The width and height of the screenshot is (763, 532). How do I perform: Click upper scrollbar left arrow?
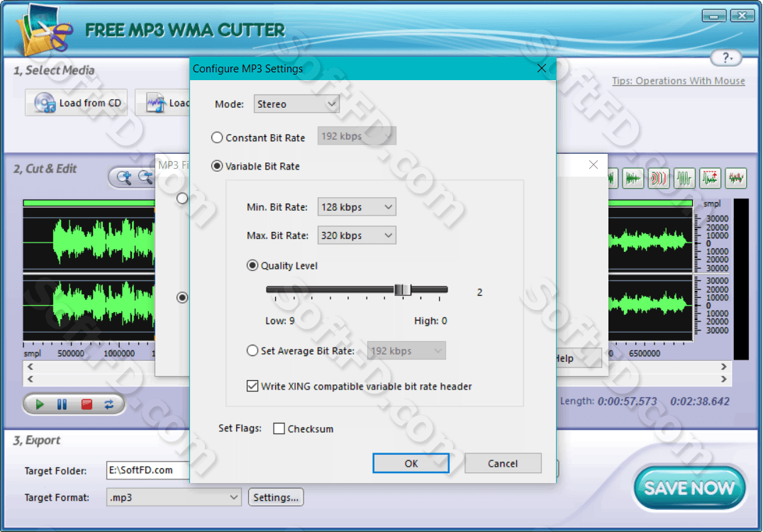[30, 367]
